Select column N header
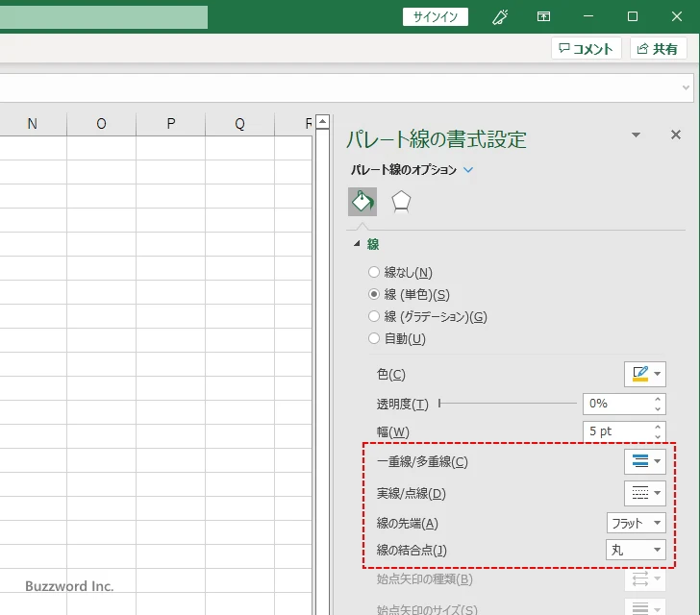The height and width of the screenshot is (615, 700). pos(32,124)
